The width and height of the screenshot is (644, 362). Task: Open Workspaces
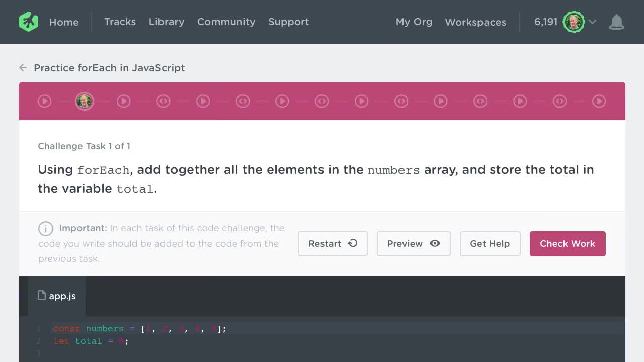[475, 22]
